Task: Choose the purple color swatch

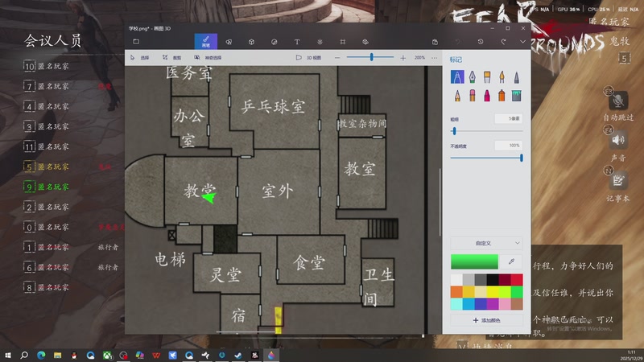Action: [x=493, y=304]
